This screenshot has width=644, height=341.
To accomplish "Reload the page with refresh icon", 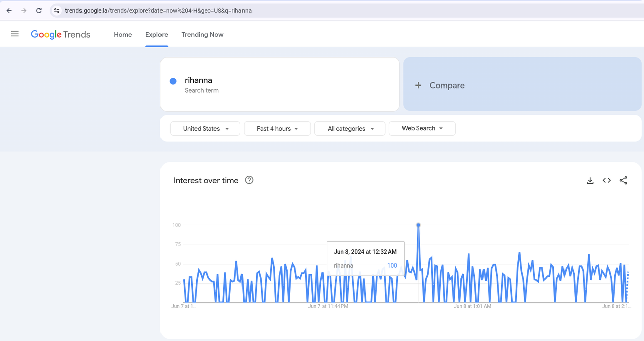I will pos(39,10).
